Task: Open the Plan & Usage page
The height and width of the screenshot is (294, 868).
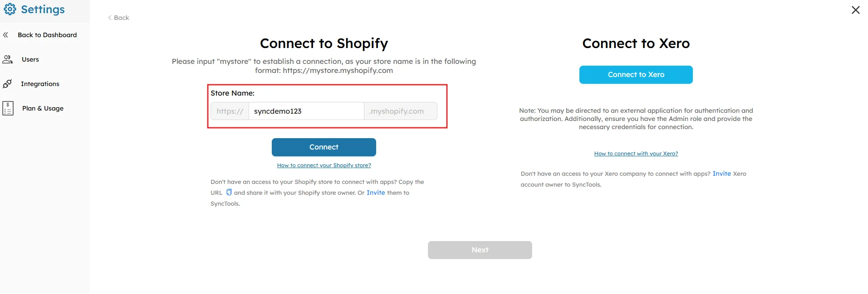Action: click(43, 108)
